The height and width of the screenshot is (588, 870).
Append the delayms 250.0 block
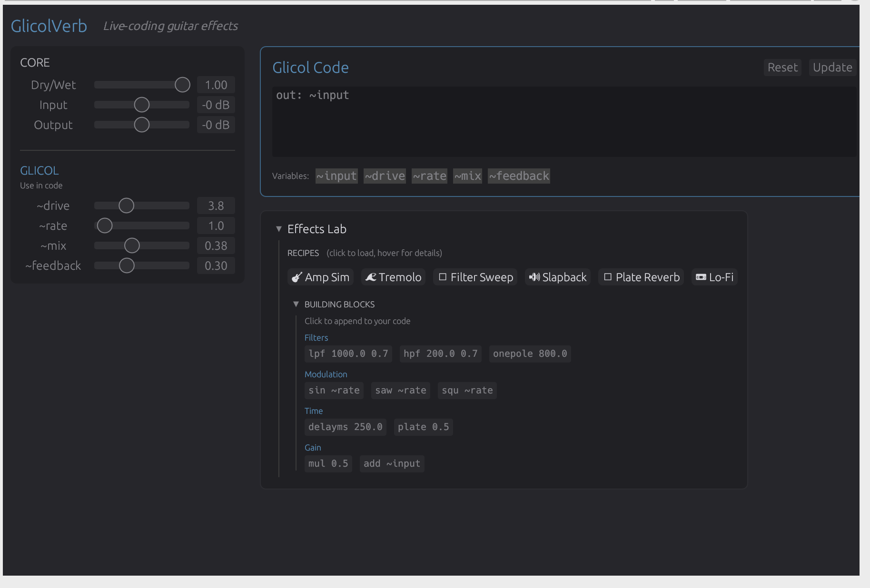point(346,427)
